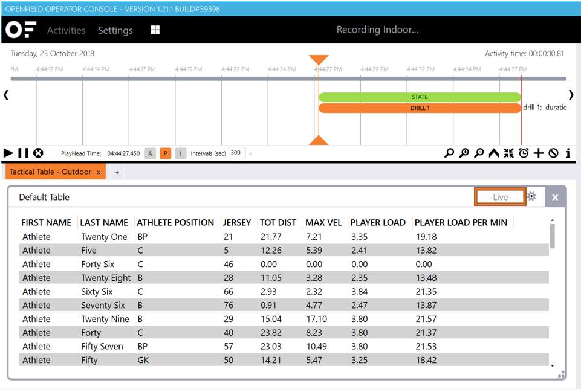Screen dimensions: 581x392
Task: Click the small arrow beside Intervals field
Action: (250, 153)
